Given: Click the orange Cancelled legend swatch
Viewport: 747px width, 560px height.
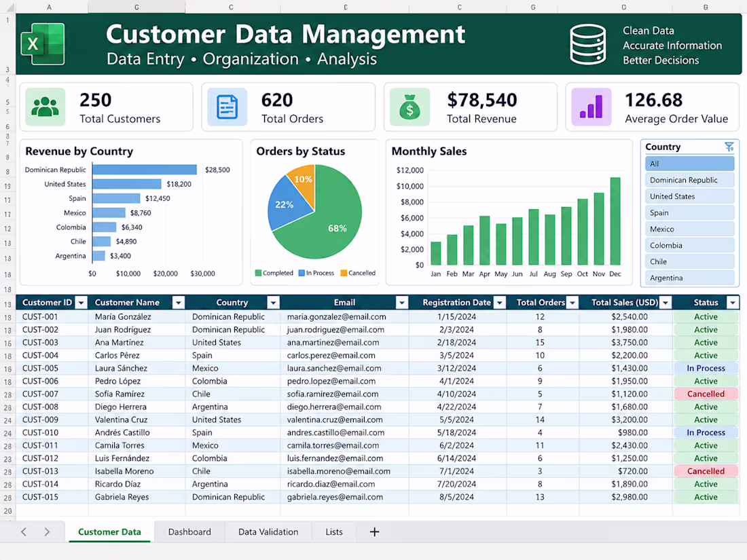Looking at the screenshot, I should tap(344, 273).
